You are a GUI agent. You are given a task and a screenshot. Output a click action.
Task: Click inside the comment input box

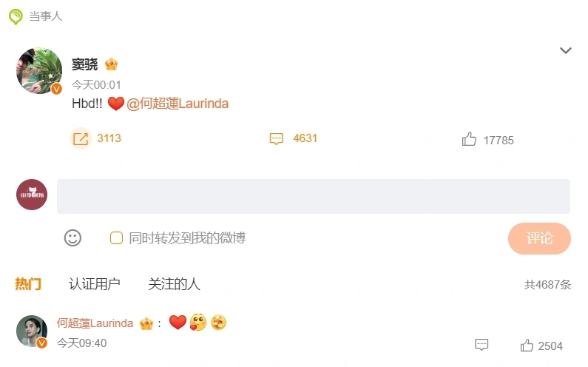[314, 196]
